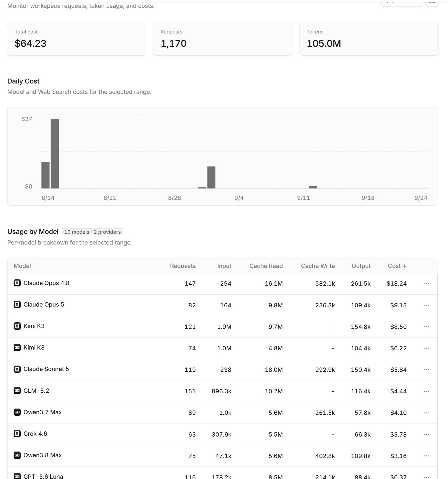Open the ellipsis menu in the $6.22 Kimi K3 row
Image resolution: width=448 pixels, height=479 pixels.
coord(426,348)
